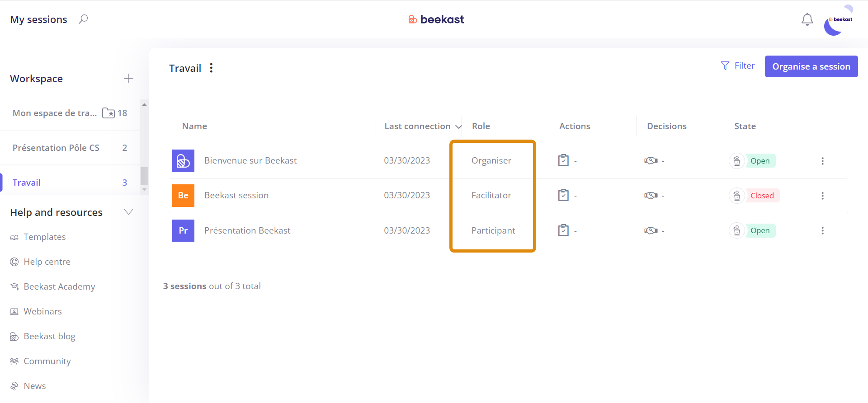Screen dimensions: 868x403
Task: Open the Beekast Academy link
Action: 59,286
